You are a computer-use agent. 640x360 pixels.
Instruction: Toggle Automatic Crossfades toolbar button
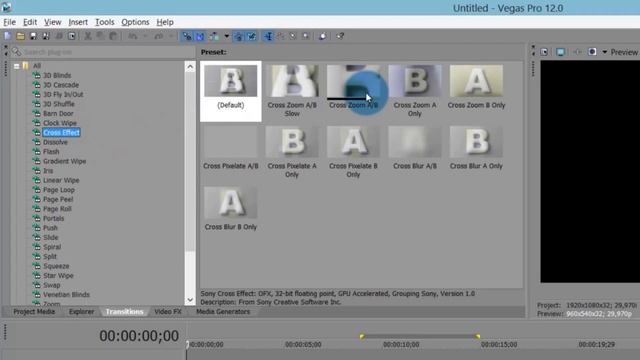pos(200,36)
